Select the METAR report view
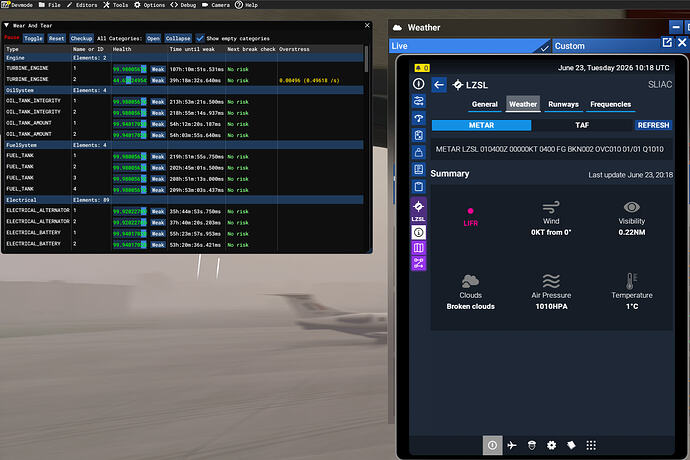This screenshot has width=690, height=460. click(481, 125)
